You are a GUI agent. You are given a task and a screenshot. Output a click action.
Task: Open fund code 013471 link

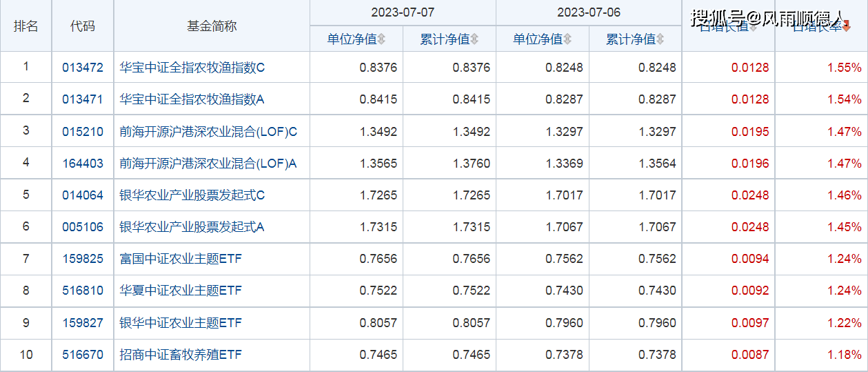[83, 99]
